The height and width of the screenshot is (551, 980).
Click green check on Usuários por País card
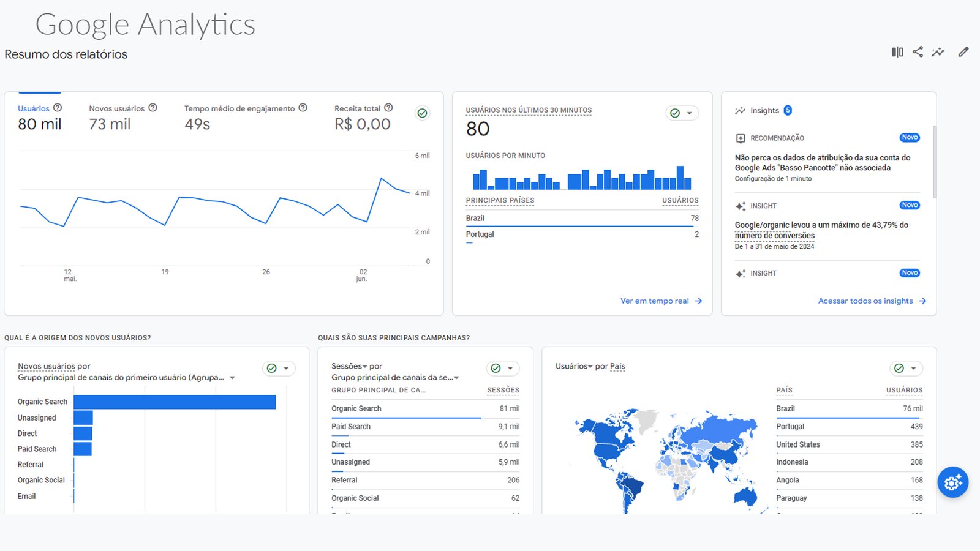899,368
